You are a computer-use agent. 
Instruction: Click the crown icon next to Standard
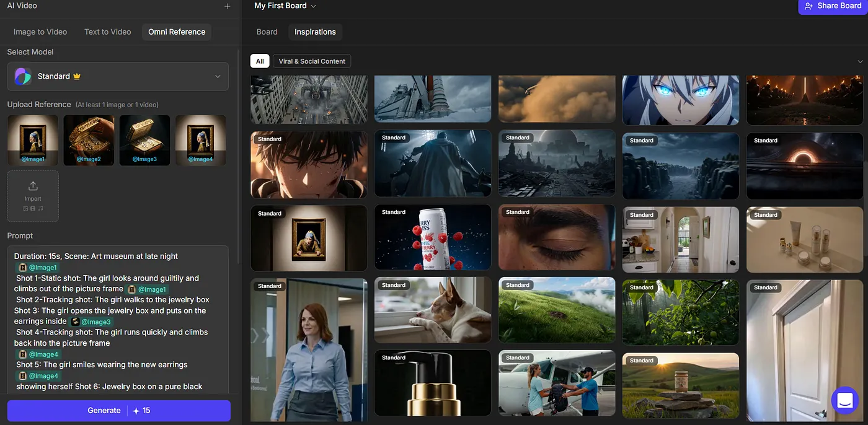click(x=77, y=76)
